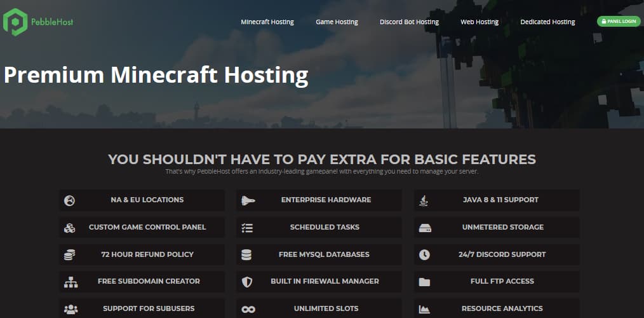644x318 pixels.
Task: Click the chart icon for Resource Analytics
Action: (x=424, y=309)
